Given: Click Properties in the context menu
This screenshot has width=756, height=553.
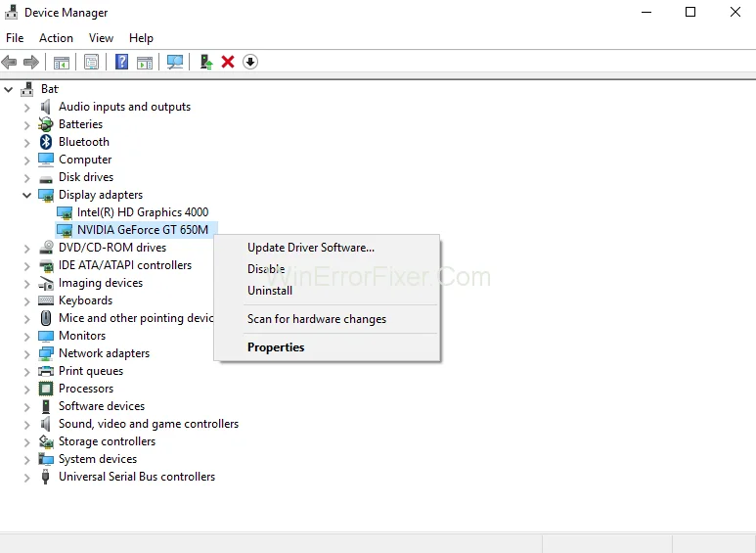Looking at the screenshot, I should pyautogui.click(x=276, y=347).
